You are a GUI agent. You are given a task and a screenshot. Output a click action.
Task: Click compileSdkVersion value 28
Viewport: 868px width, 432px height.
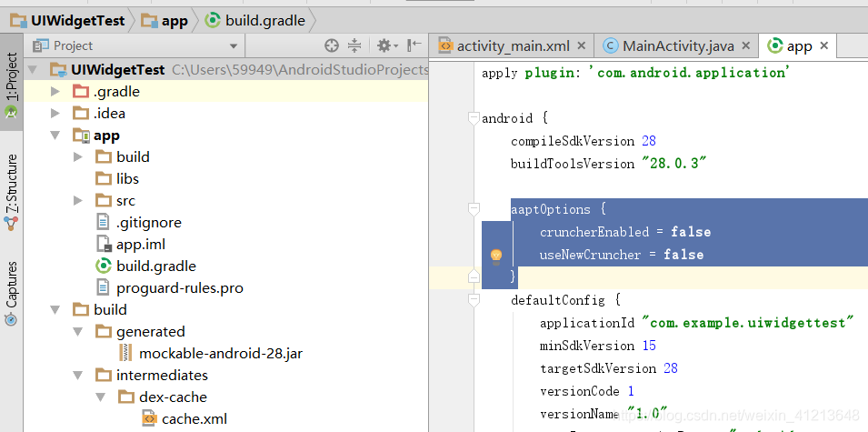pyautogui.click(x=649, y=141)
